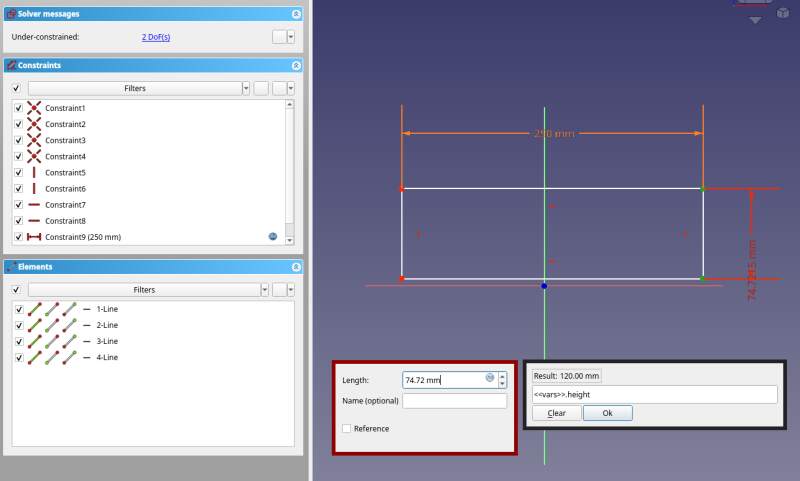Toggle the elements filter master checkbox

point(16,290)
